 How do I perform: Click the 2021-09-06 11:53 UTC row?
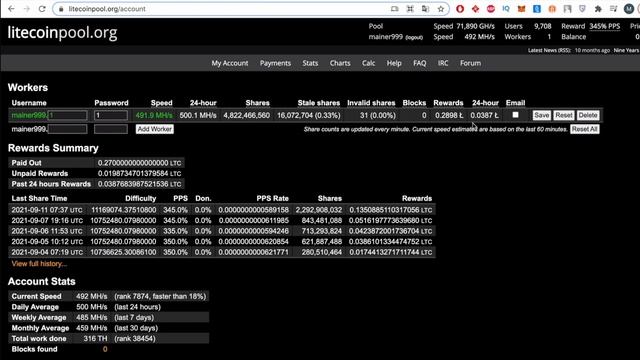pyautogui.click(x=222, y=231)
